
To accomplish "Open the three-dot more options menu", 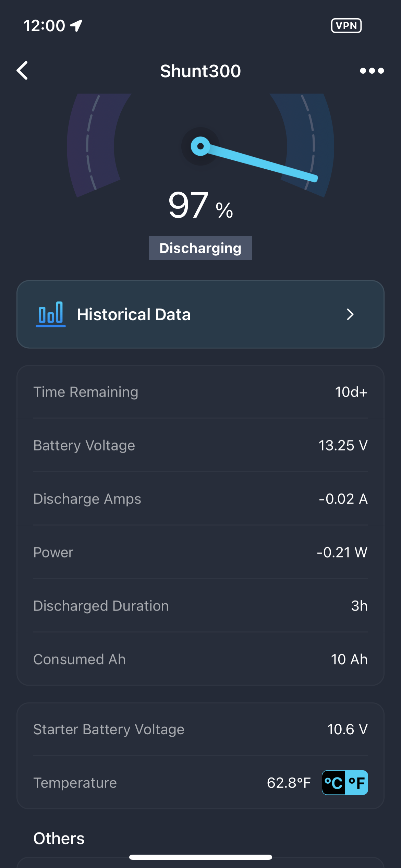I will 372,71.
